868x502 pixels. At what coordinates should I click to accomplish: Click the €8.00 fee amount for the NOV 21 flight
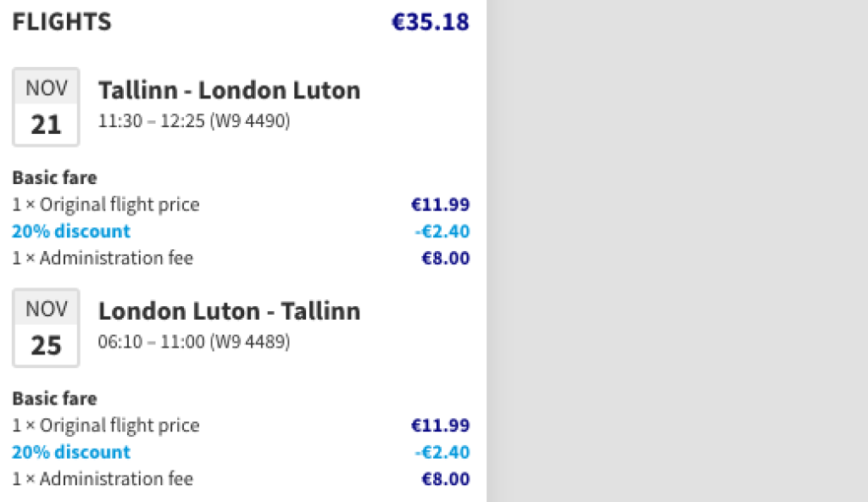pos(445,258)
